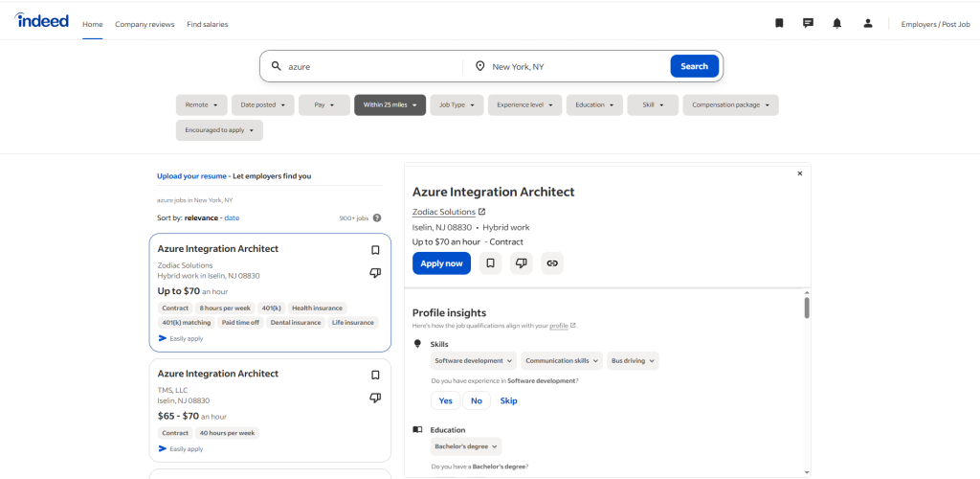Copy job link icon button
The height and width of the screenshot is (479, 980).
click(552, 263)
